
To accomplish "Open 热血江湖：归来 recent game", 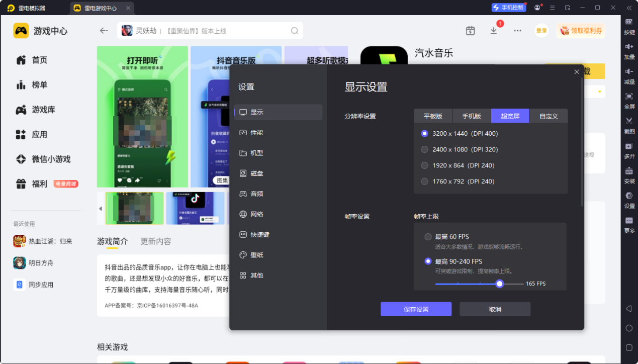I will point(43,241).
